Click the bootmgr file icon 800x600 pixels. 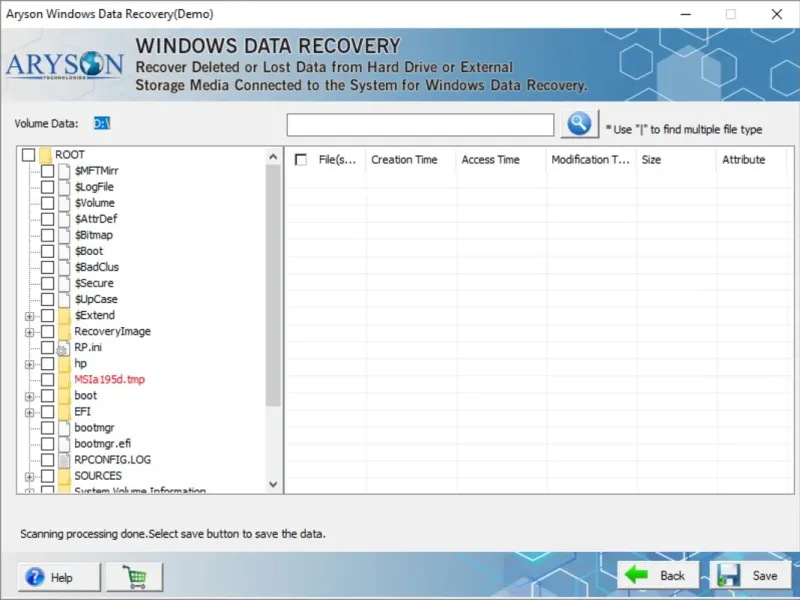64,428
